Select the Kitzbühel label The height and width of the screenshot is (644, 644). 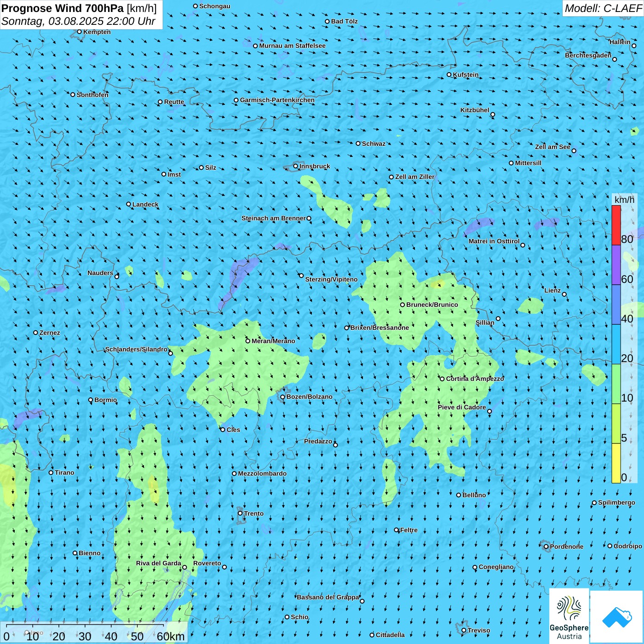[x=475, y=110]
